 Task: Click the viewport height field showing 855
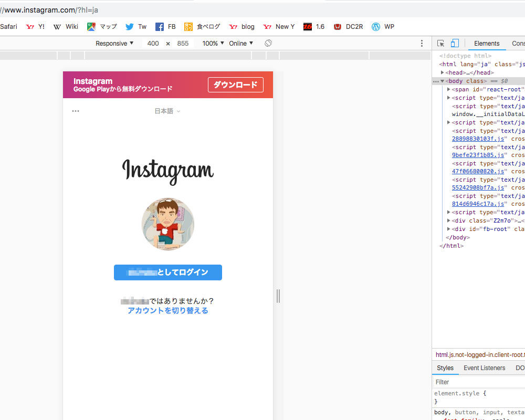(183, 43)
